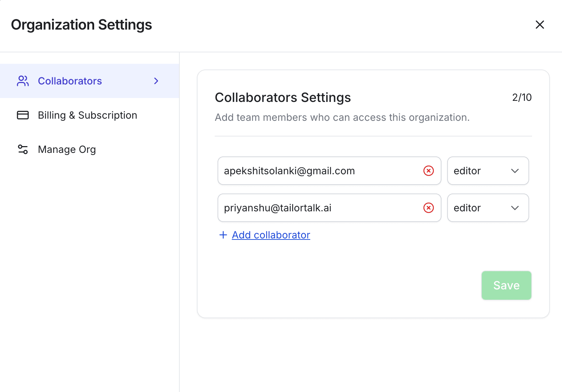Click the Collaborators Settings heading

coord(283,97)
